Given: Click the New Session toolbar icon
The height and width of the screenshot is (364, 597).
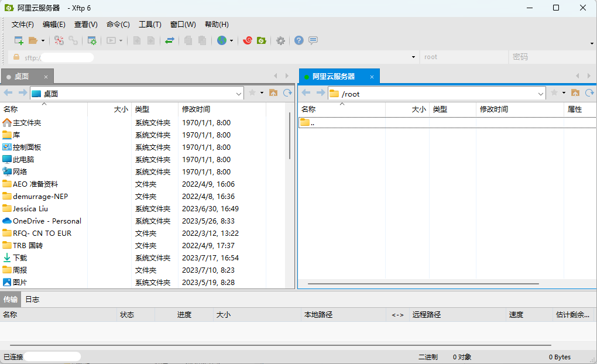Looking at the screenshot, I should point(19,40).
